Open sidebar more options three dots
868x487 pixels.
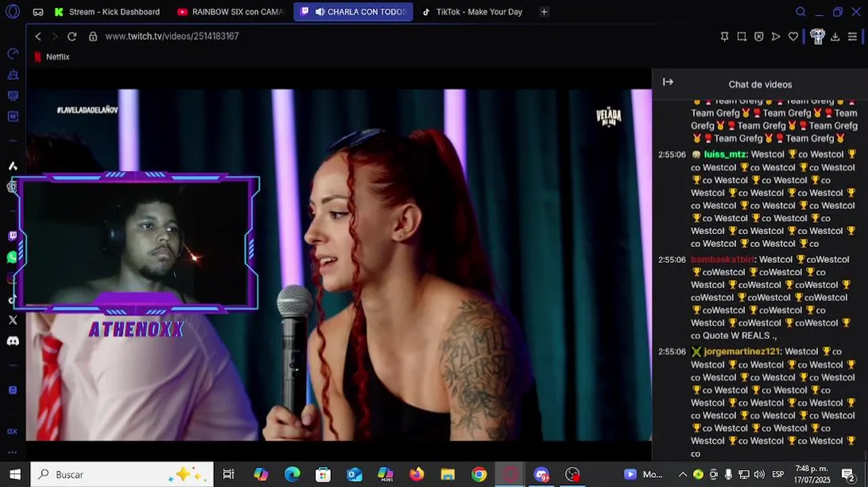coord(13,453)
